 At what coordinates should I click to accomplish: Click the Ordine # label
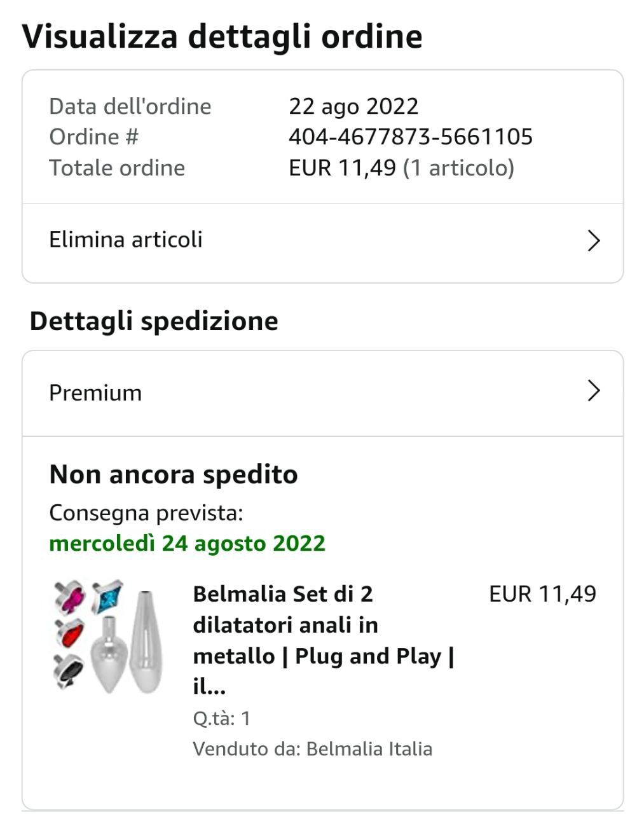(x=93, y=137)
